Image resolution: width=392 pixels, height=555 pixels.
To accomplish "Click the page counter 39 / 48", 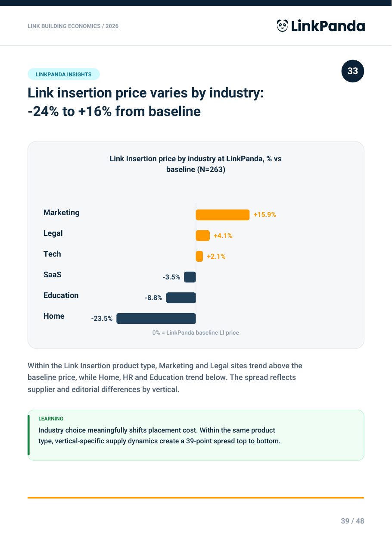I will [352, 521].
